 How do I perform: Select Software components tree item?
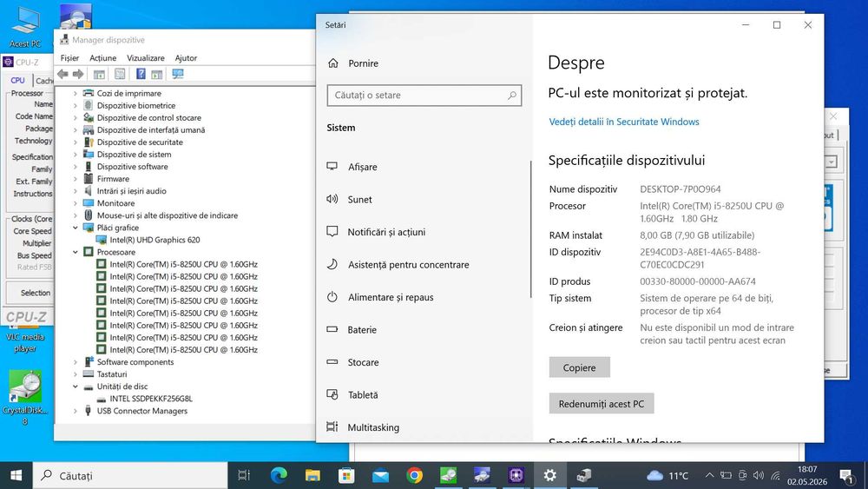tap(135, 362)
